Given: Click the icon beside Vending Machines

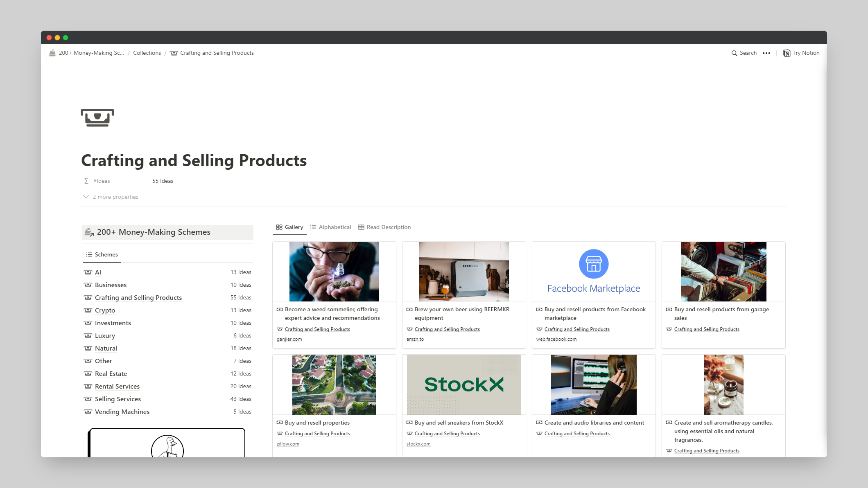Looking at the screenshot, I should 88,412.
